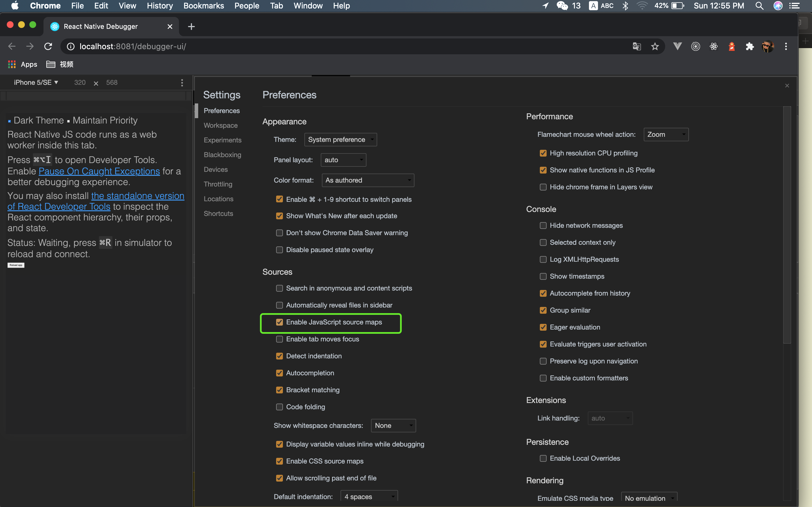Open the Wi-Fi status menu
Image resolution: width=812 pixels, height=507 pixels.
[642, 6]
